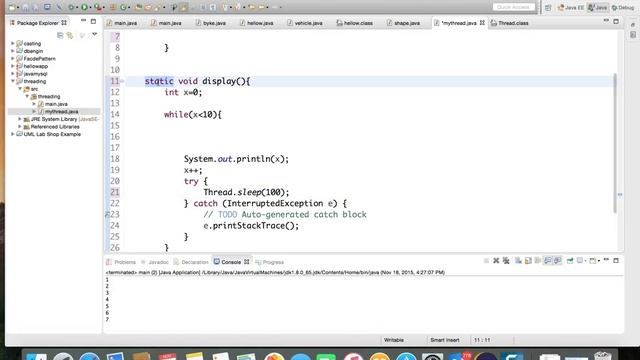Click the Debug bug icon in toolbar
This screenshot has width=640, height=360.
(x=71, y=7)
